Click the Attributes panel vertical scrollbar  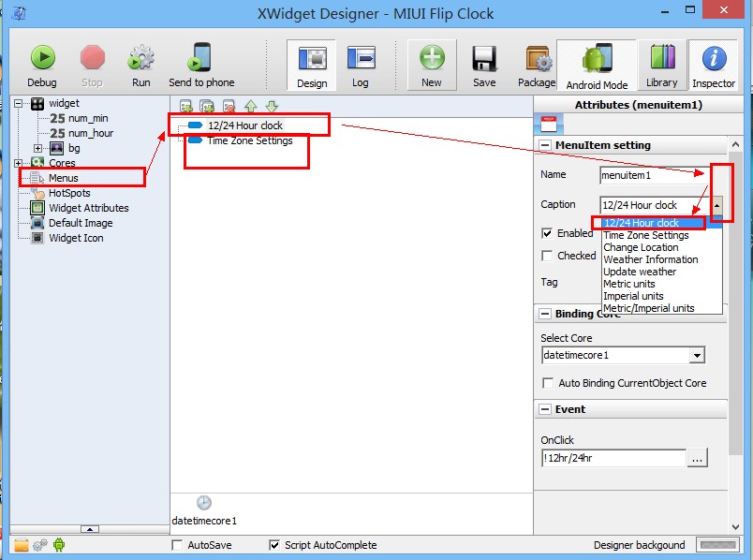tap(735, 302)
